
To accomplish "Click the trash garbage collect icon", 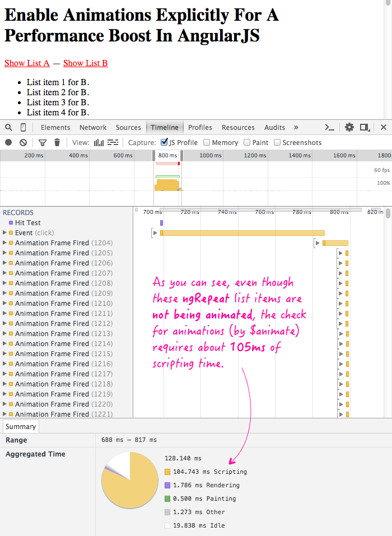I will tap(57, 143).
